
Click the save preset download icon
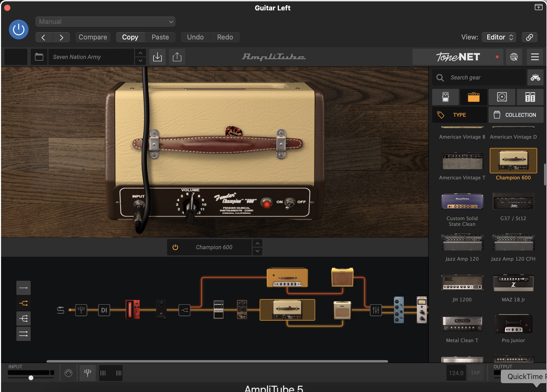157,57
